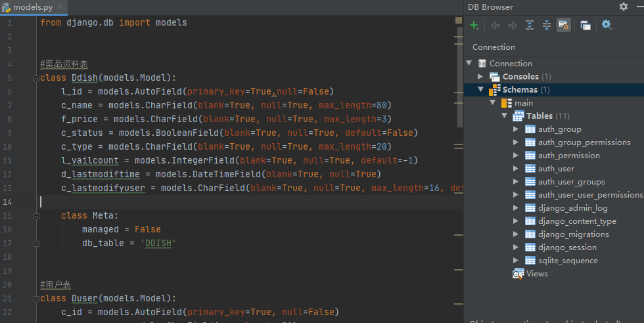Click line number 14 in the gutter
This screenshot has height=323, width=644.
tap(7, 202)
